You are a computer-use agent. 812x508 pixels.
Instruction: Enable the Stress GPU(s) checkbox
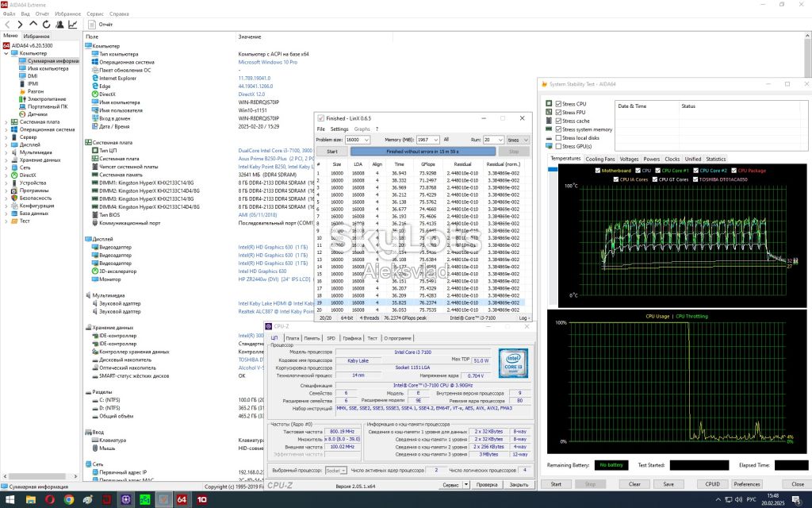[558, 146]
